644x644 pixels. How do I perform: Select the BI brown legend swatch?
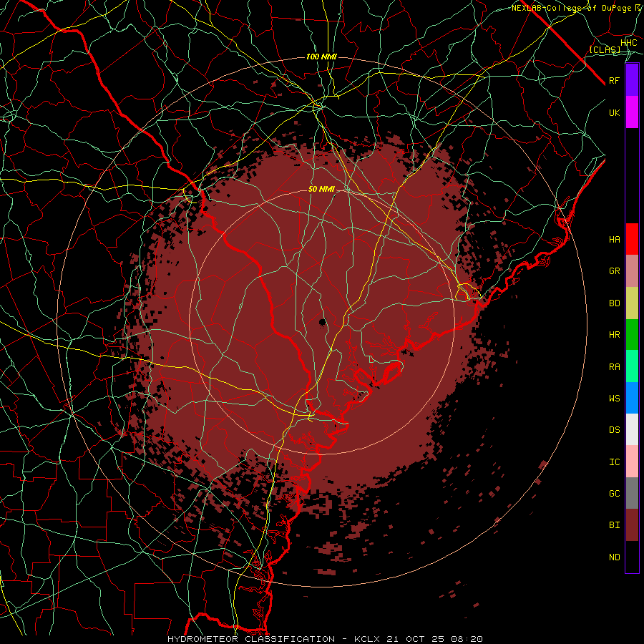(x=632, y=525)
